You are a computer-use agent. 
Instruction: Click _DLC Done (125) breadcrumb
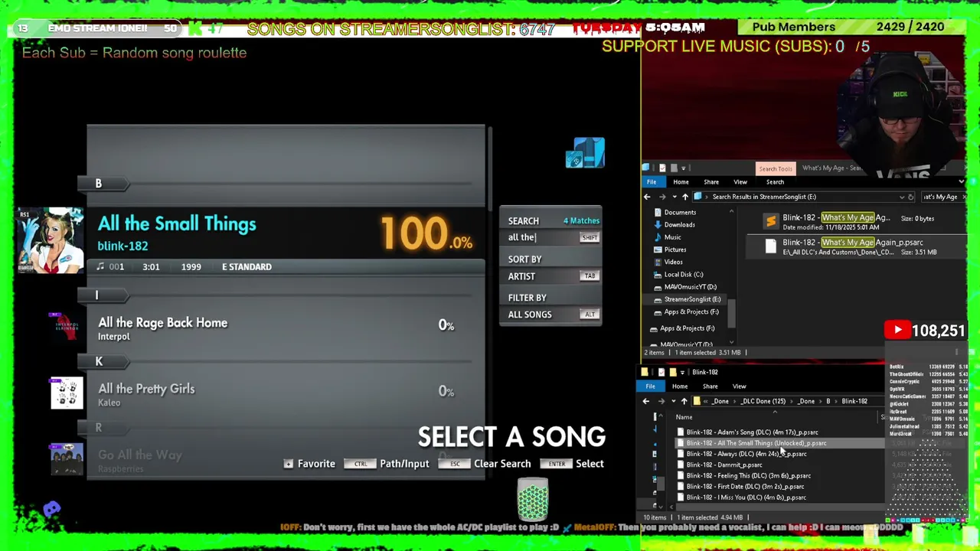[763, 401]
